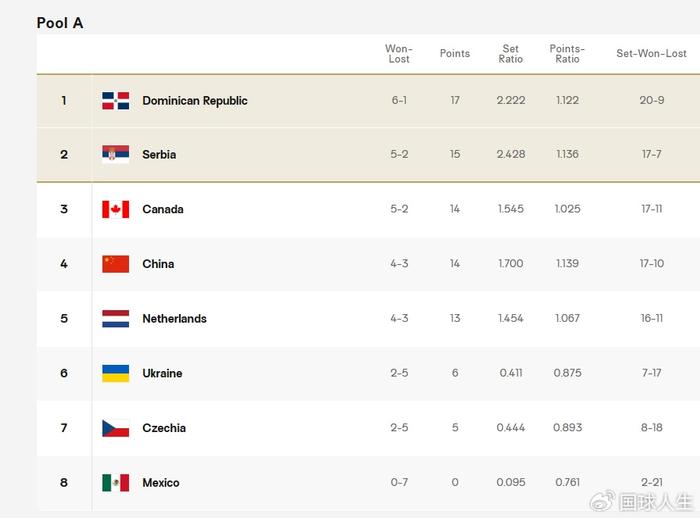
Task: Click the Canada flag icon
Action: click(x=116, y=209)
